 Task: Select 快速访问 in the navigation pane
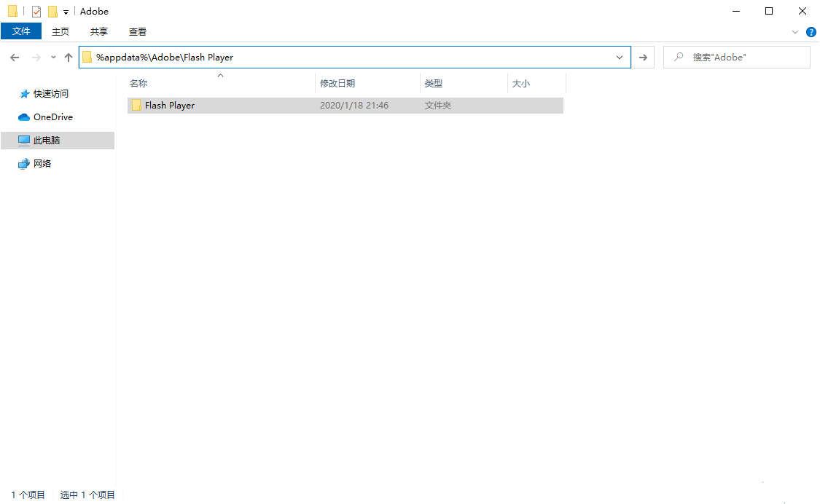[51, 94]
